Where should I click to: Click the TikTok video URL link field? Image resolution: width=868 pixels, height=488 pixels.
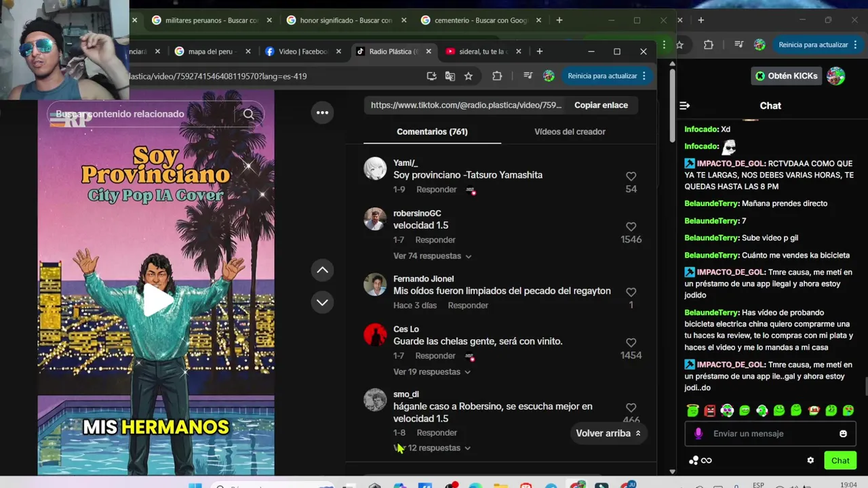[466, 105]
